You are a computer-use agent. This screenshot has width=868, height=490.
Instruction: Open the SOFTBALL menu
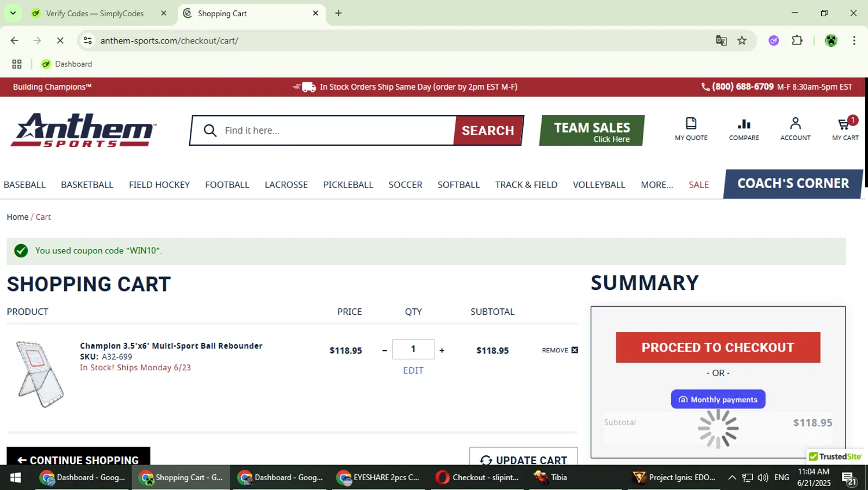click(x=458, y=185)
